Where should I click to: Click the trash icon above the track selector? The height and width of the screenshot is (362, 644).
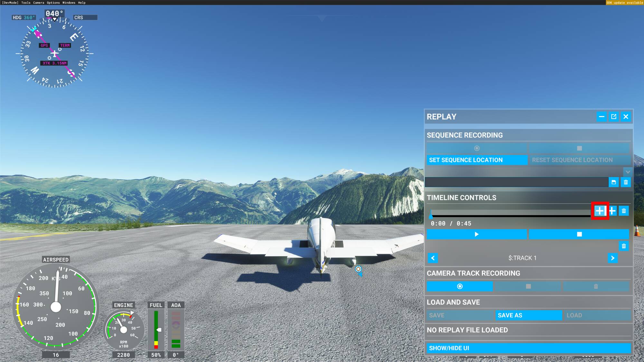pyautogui.click(x=624, y=246)
